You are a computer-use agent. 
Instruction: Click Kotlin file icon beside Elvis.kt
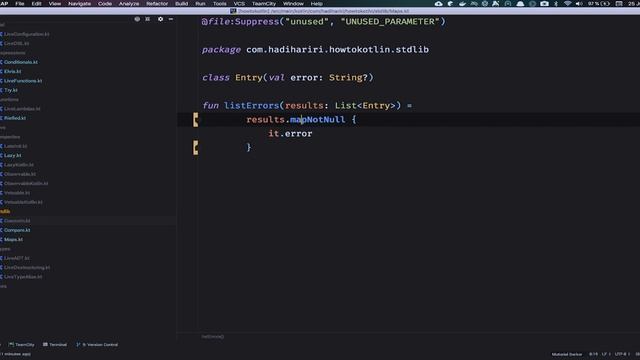click(1, 71)
